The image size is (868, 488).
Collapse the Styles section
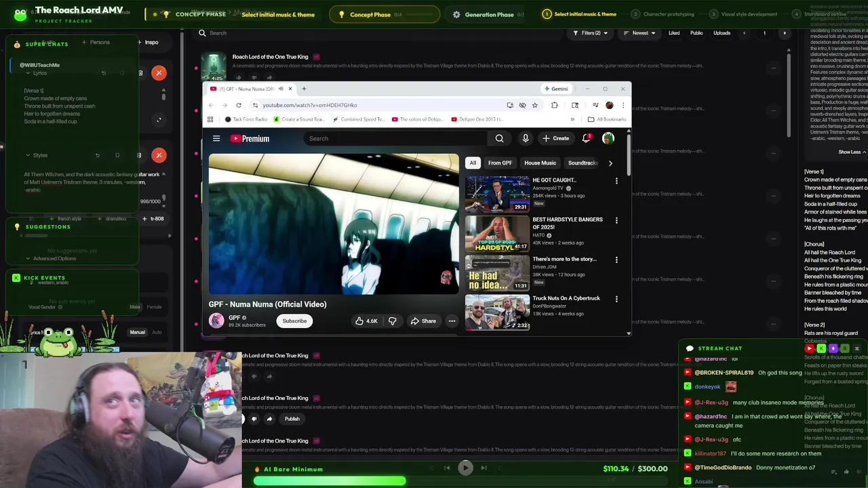point(28,155)
